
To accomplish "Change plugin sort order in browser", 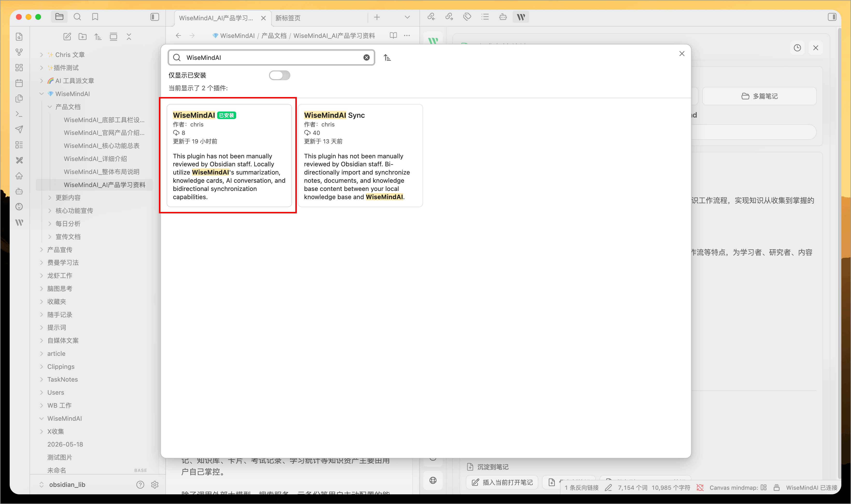I will tap(387, 58).
